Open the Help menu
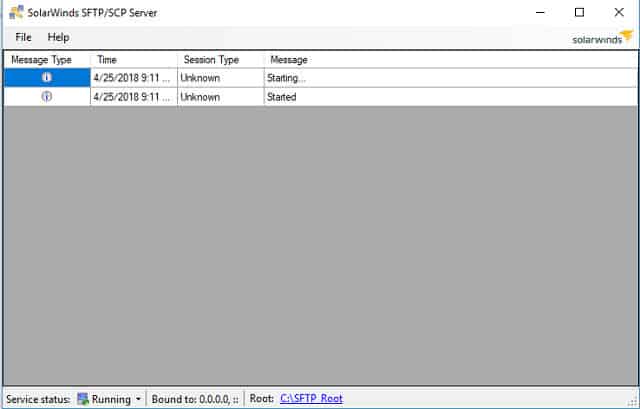Viewport: 640px width, 409px height. [58, 38]
